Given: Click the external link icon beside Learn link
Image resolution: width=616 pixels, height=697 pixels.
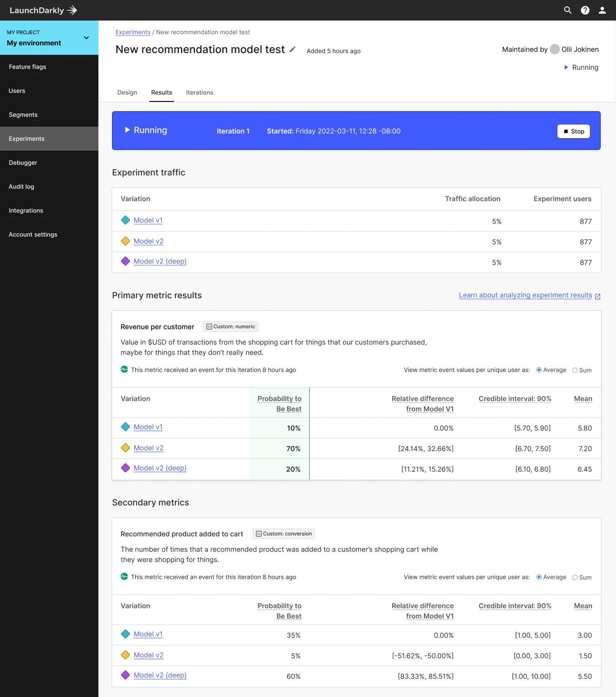Looking at the screenshot, I should point(598,296).
